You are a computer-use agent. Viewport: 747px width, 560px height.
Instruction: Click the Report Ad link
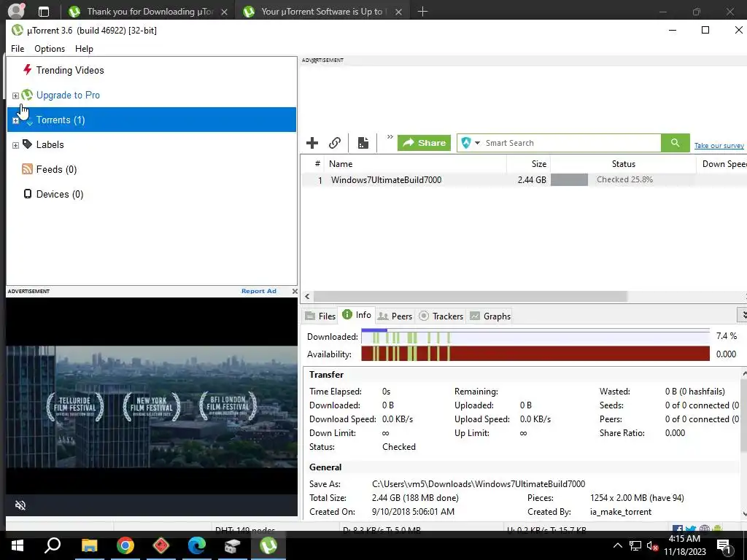coord(259,291)
